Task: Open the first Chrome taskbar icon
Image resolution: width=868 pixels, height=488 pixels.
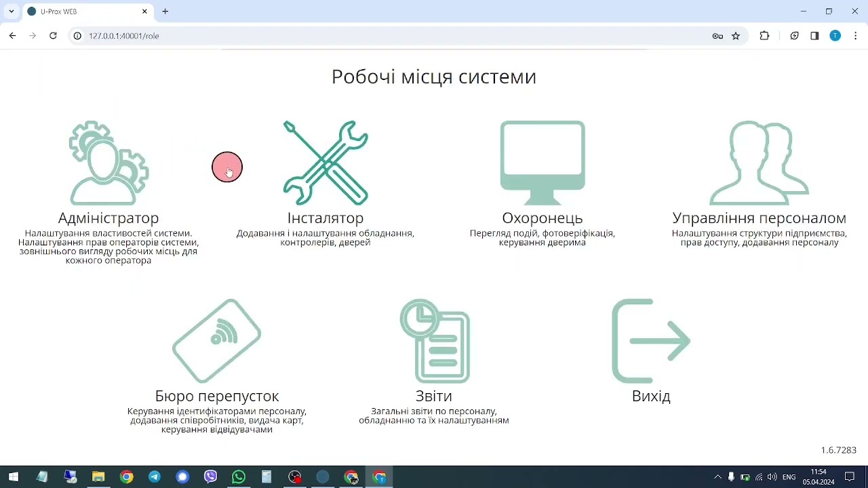Action: pyautogui.click(x=126, y=477)
